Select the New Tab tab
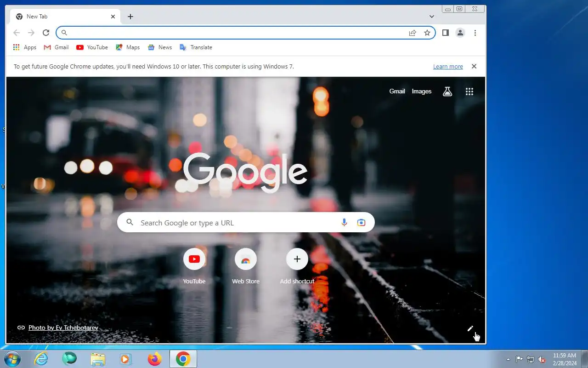 (66, 17)
